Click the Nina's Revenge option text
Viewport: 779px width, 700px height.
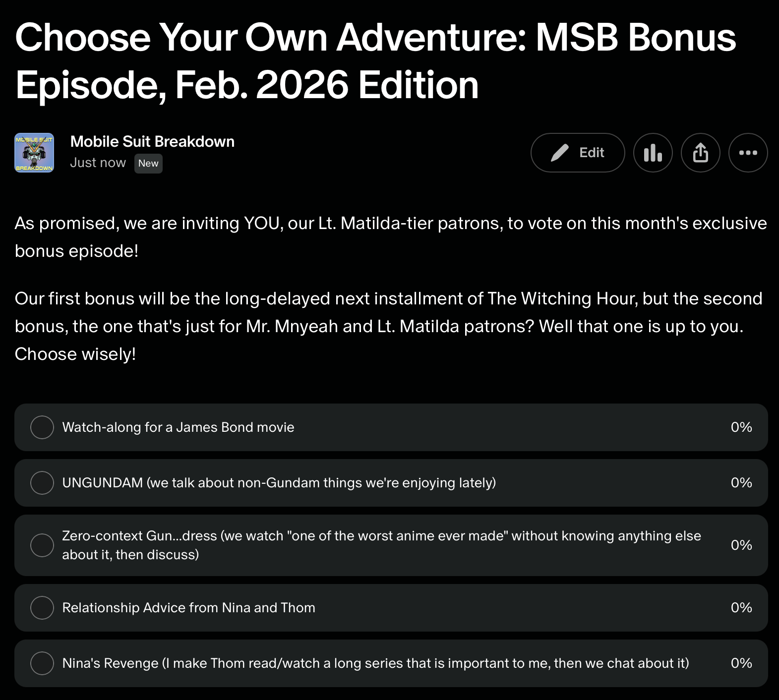pyautogui.click(x=375, y=663)
